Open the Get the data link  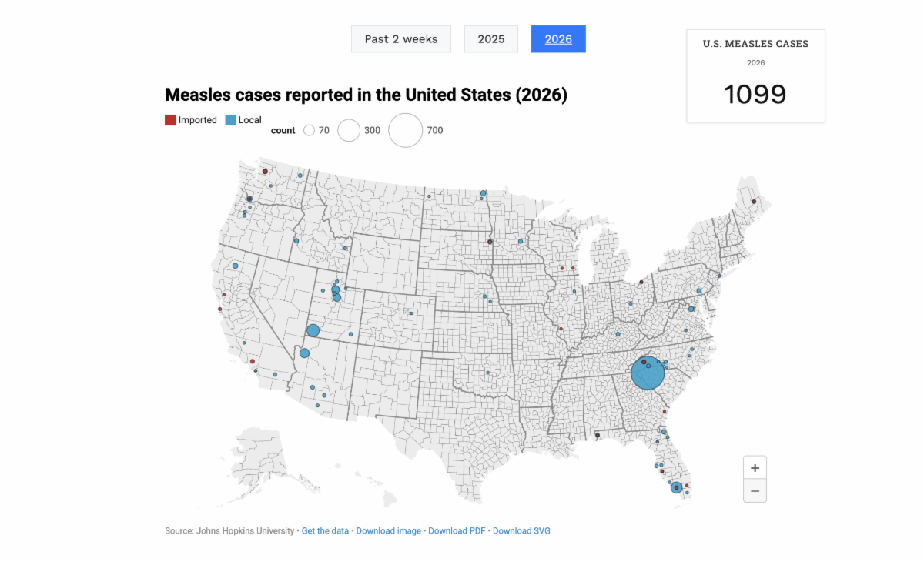coord(325,531)
